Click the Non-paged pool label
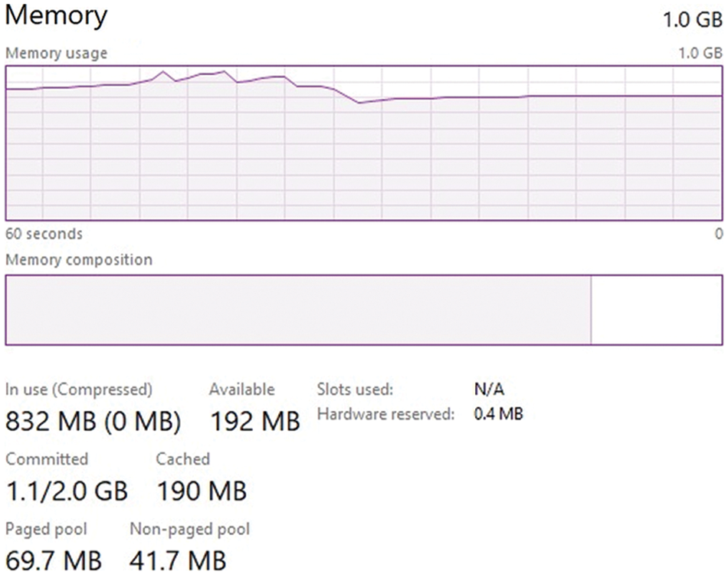 (x=189, y=529)
